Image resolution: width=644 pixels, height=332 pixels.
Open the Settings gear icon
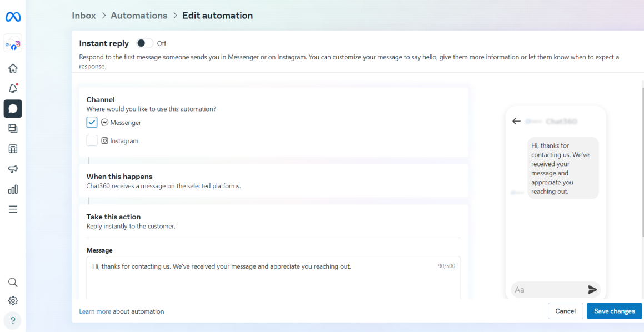coord(13,300)
